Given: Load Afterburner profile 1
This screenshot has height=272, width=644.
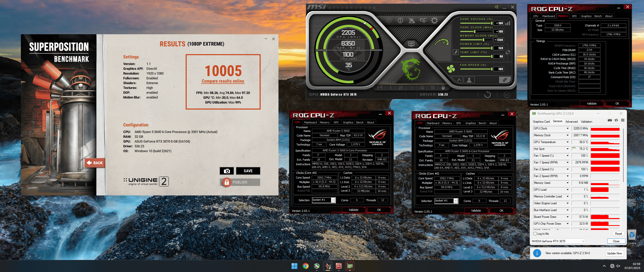Looking at the screenshot, I should click(390, 88).
